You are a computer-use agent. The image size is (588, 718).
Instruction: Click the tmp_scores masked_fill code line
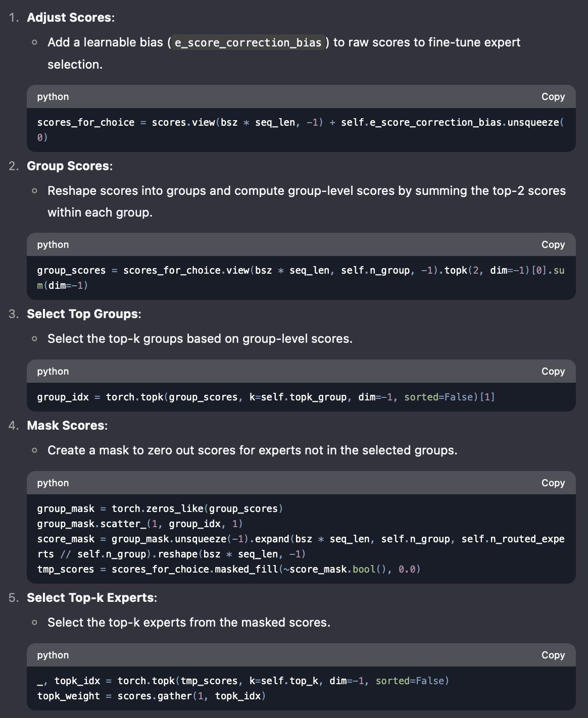pos(229,569)
